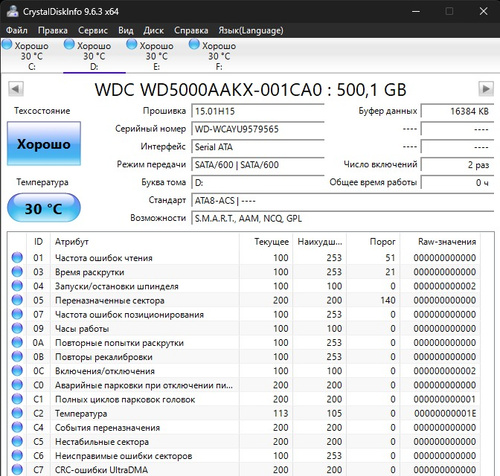500x476 pixels.
Task: Click the Serial ATA interface field
Action: (x=258, y=147)
